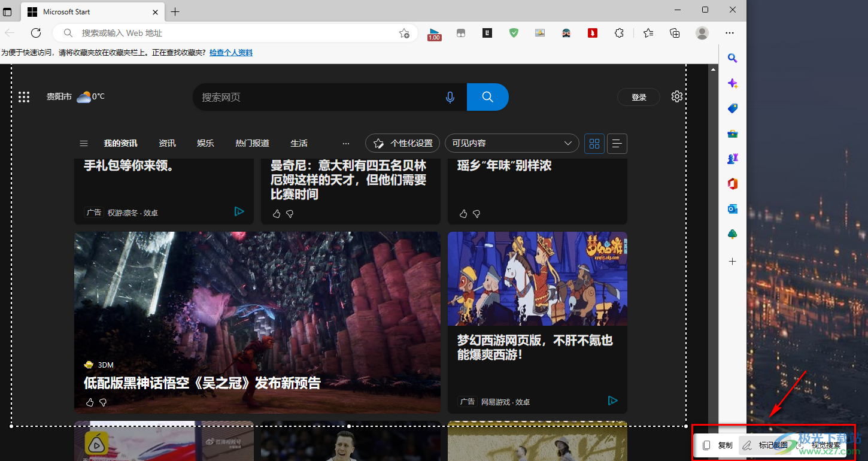
Task: Select the Microsoft Start browser tab
Action: coord(92,12)
